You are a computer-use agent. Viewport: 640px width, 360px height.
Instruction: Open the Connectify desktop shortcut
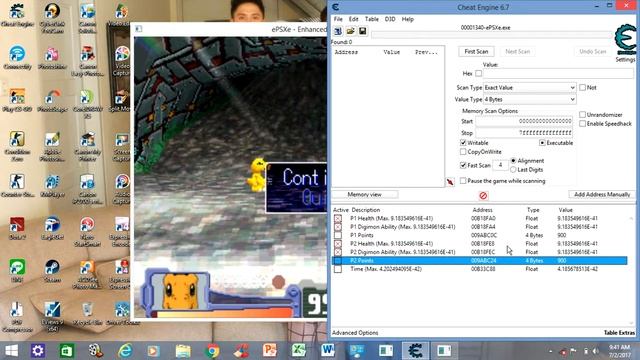(x=17, y=58)
